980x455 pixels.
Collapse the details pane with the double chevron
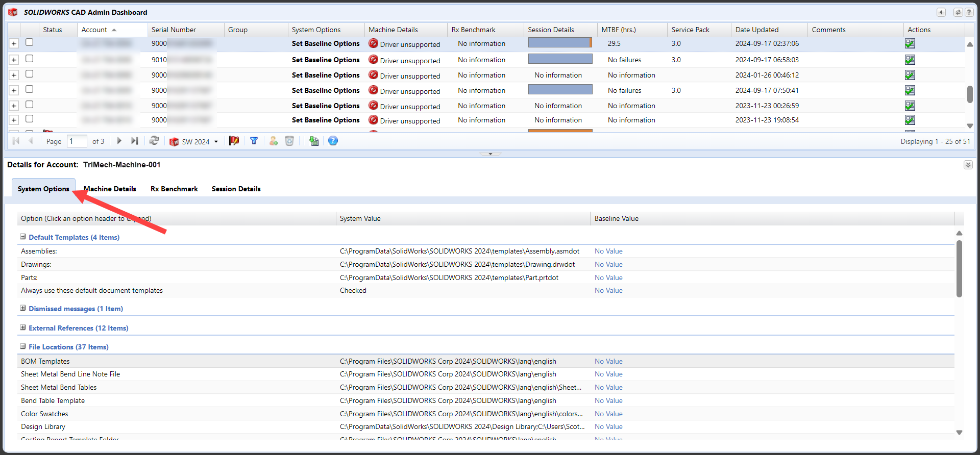968,165
